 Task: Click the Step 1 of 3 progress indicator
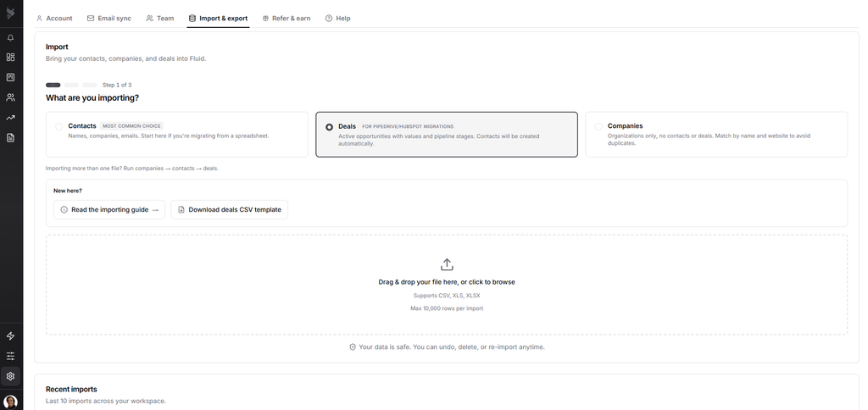(x=88, y=86)
